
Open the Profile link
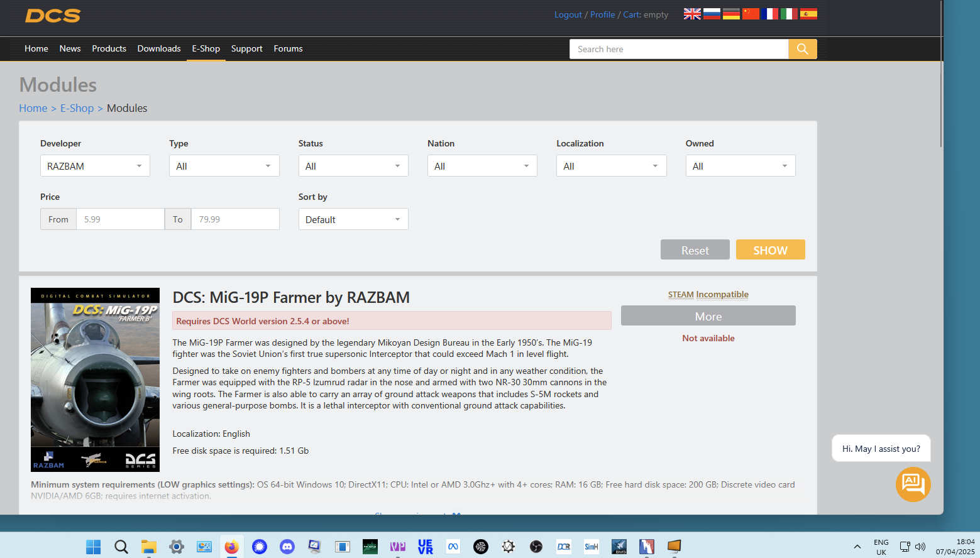(x=603, y=14)
